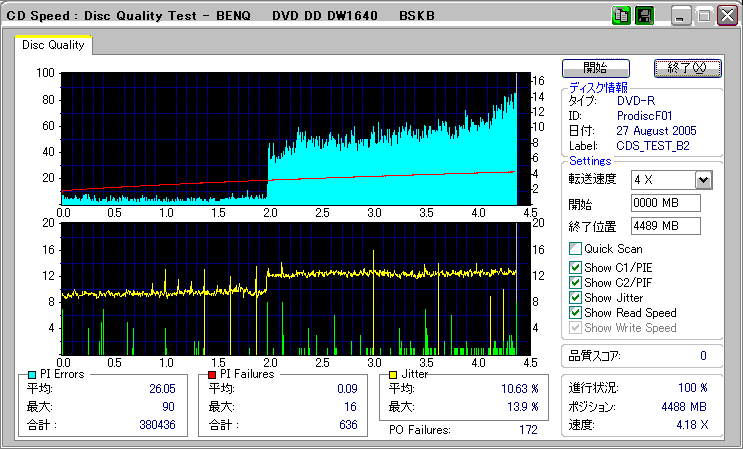This screenshot has width=743, height=449.
Task: Uncheck Show C1/PIE option
Action: (575, 268)
